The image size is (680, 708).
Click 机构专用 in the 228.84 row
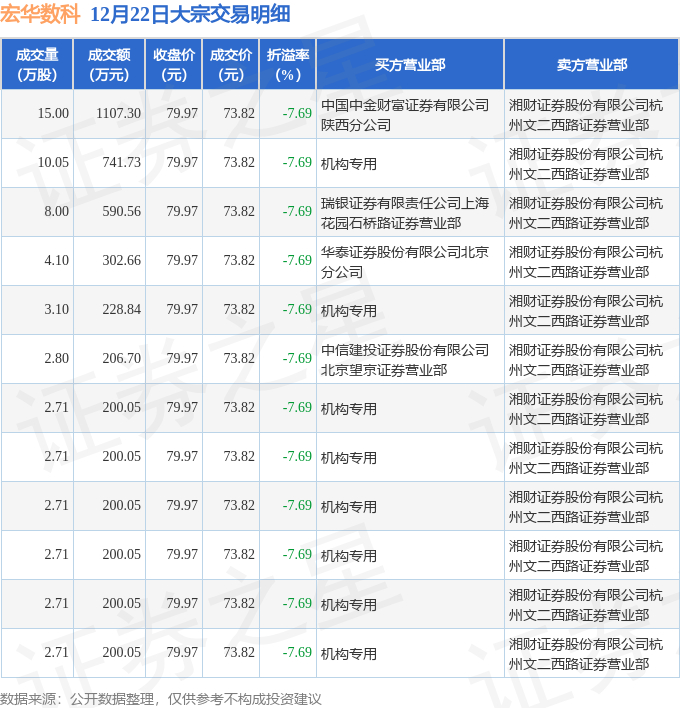coord(349,311)
